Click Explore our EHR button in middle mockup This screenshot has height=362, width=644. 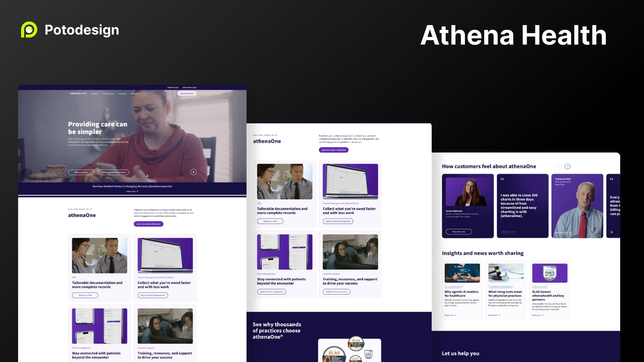point(270,221)
